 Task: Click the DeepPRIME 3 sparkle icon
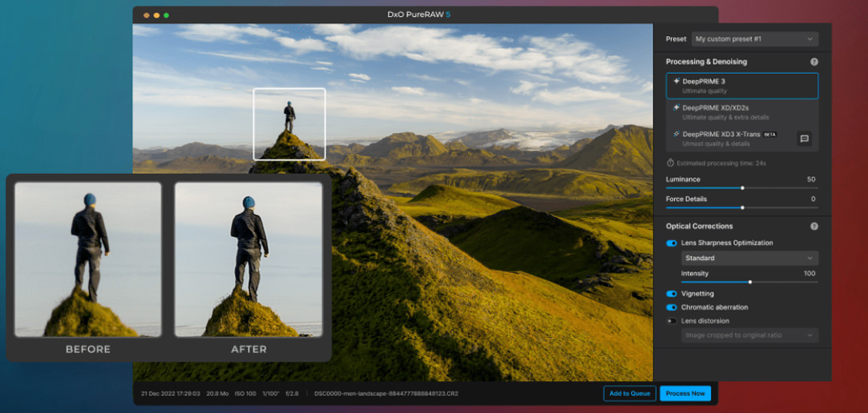click(676, 81)
